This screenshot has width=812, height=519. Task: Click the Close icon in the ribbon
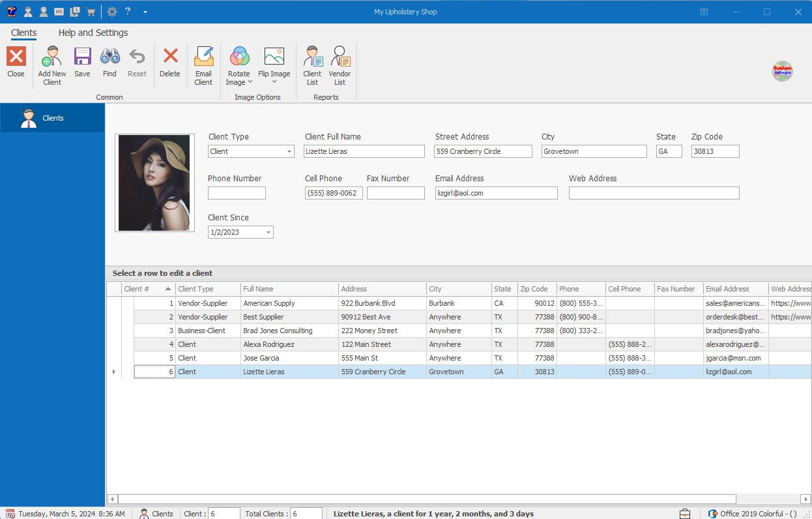coord(16,63)
